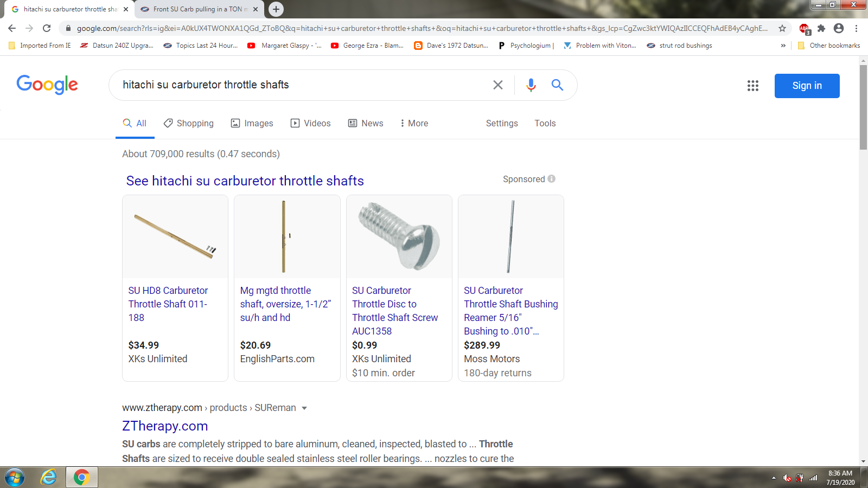Click the network signal tray icon
The height and width of the screenshot is (488, 868).
[813, 478]
